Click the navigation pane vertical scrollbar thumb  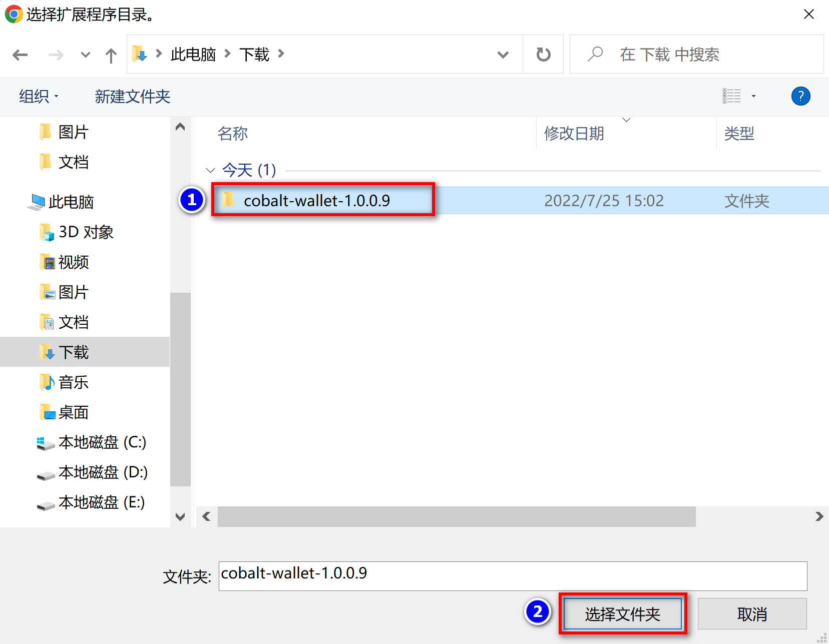pos(180,389)
